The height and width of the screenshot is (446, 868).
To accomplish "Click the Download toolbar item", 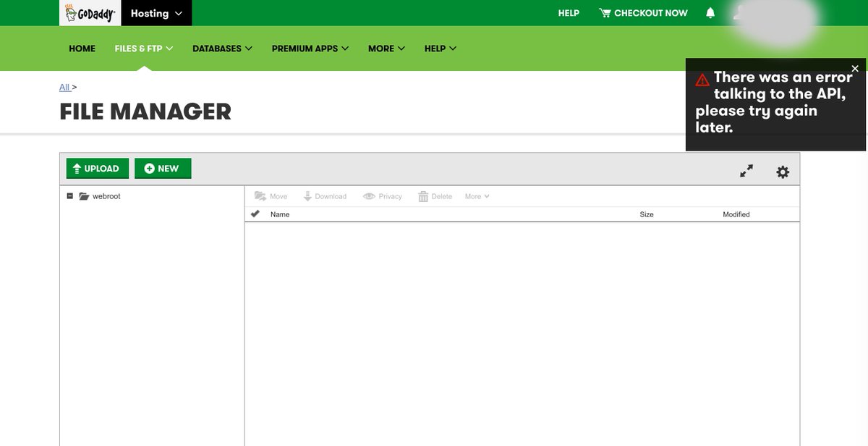I will tap(325, 196).
